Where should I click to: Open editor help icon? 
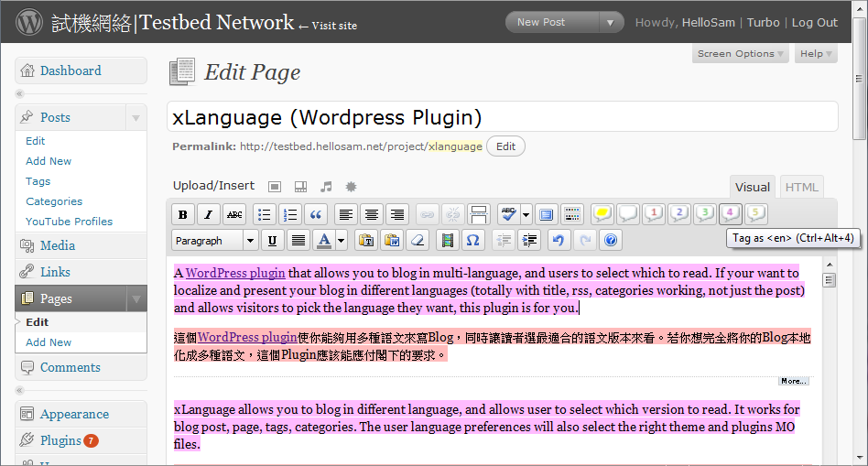click(x=611, y=240)
